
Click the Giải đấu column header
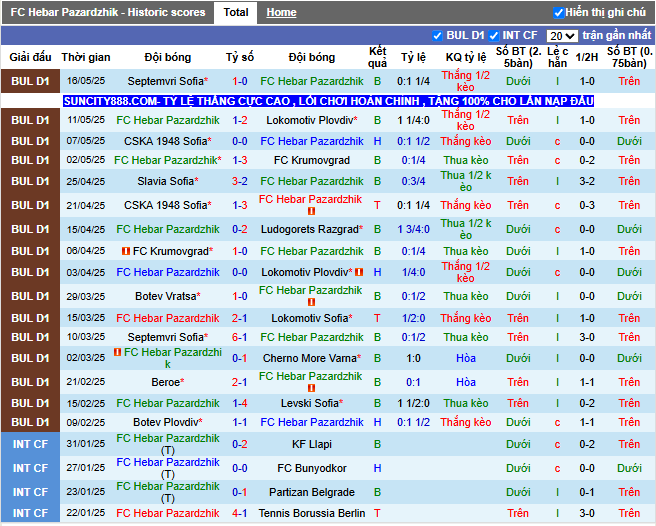point(30,57)
